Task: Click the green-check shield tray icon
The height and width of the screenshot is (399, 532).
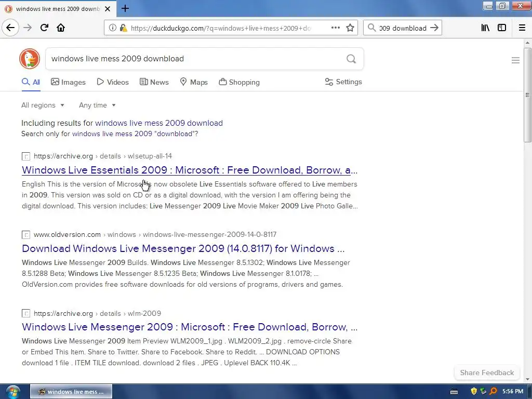Action: (x=483, y=392)
